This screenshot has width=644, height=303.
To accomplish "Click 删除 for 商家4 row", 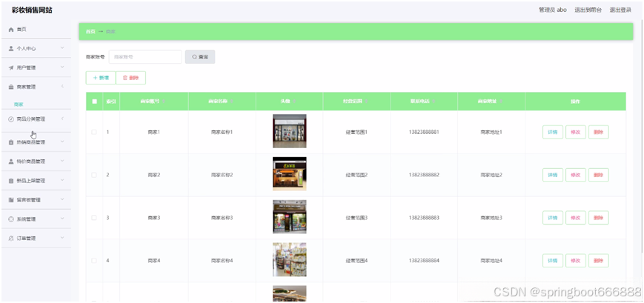I will pos(598,261).
